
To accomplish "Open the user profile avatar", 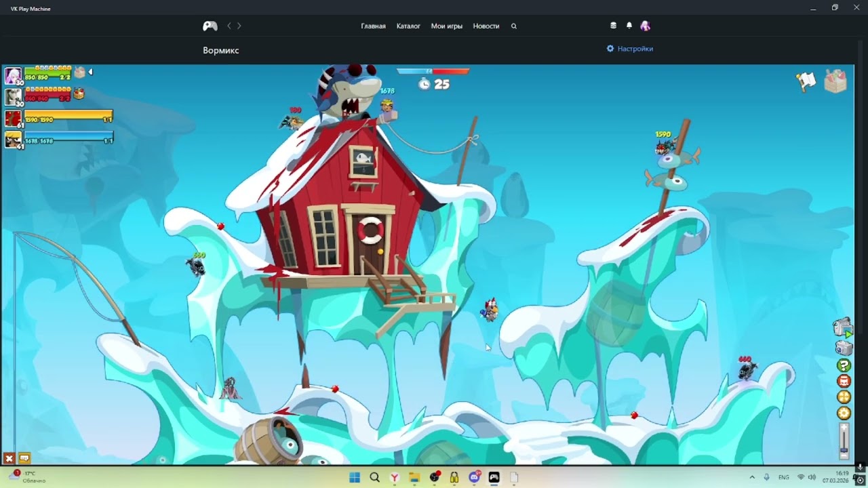I will pos(645,26).
